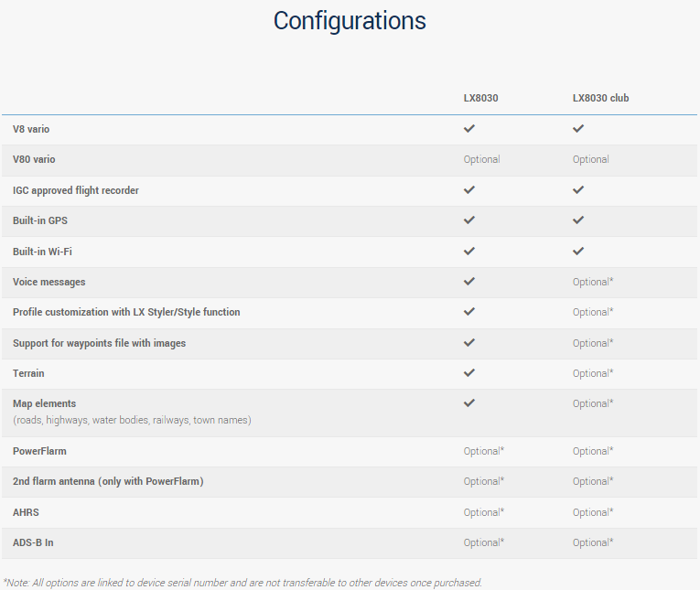700x590 pixels.
Task: Click the waypoints file support checkmark for LX8030
Action: tap(469, 343)
